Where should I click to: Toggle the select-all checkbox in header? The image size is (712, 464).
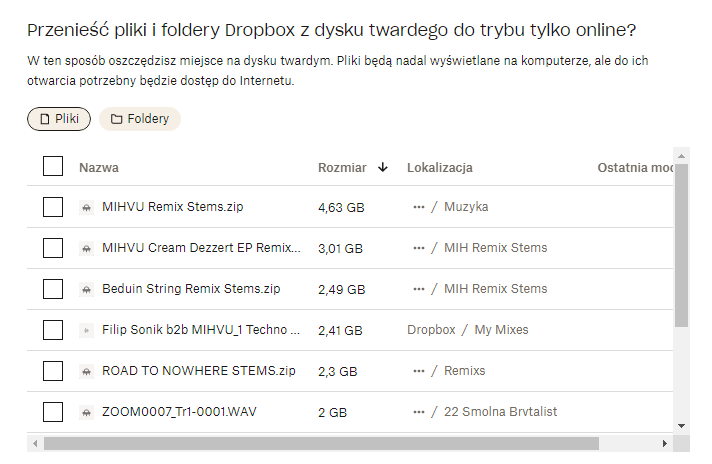pyautogui.click(x=53, y=166)
